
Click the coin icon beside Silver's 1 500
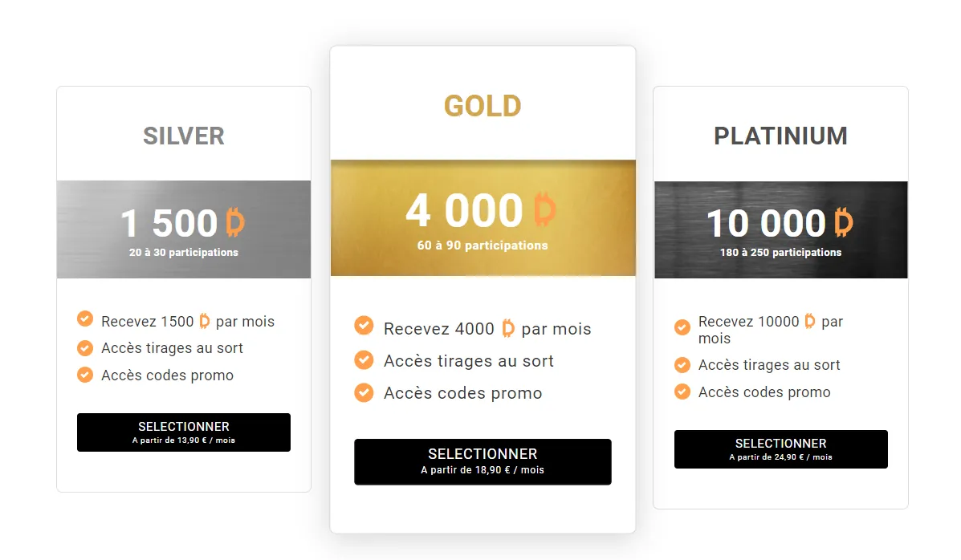(x=234, y=223)
